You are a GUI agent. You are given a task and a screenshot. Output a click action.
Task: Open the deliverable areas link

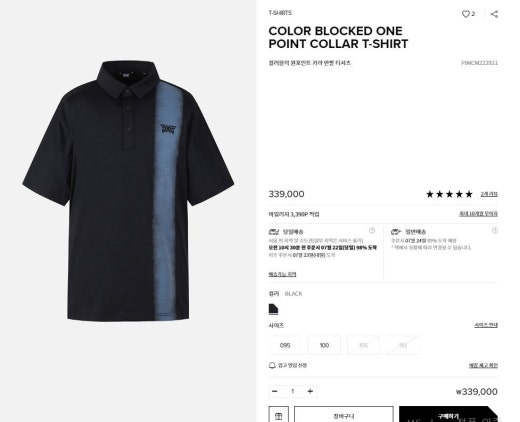[x=282, y=274]
